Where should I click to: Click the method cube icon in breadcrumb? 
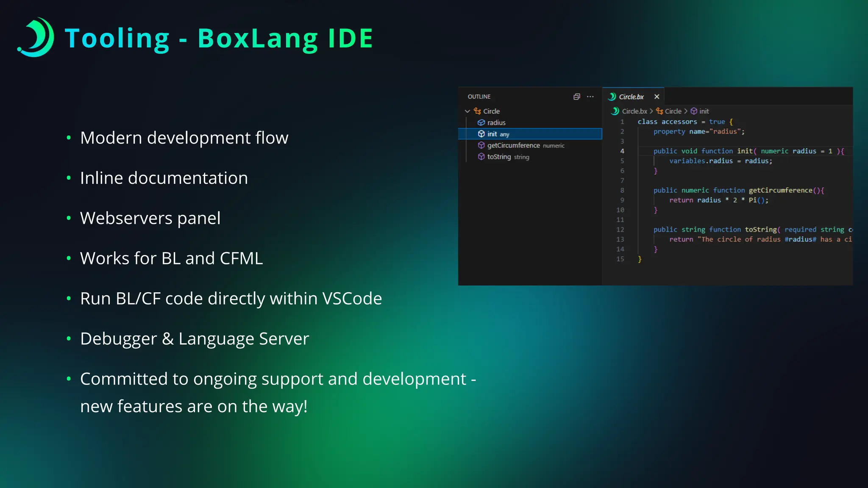click(694, 111)
